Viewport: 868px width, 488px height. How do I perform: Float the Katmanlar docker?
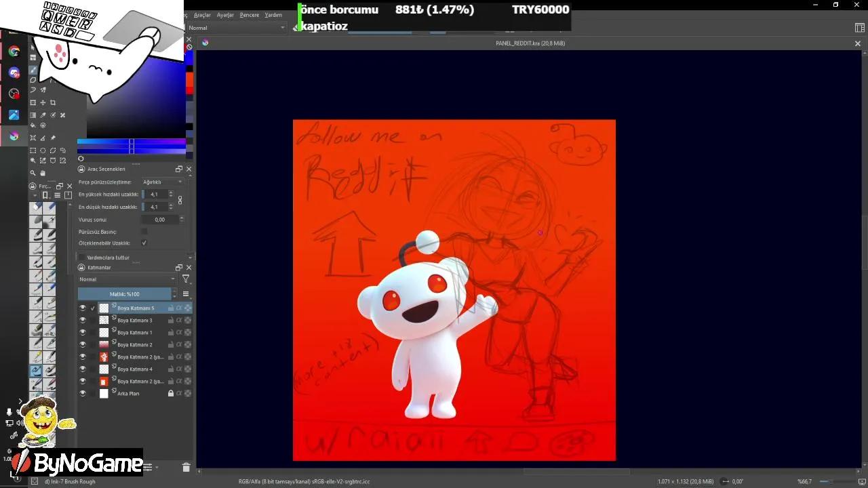tap(179, 268)
